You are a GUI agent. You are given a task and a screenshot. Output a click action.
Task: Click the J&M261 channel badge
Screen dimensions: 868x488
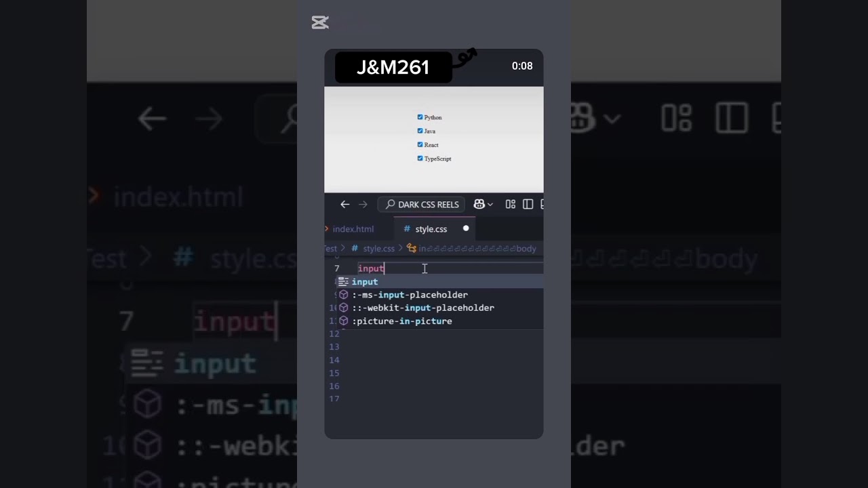coord(393,67)
